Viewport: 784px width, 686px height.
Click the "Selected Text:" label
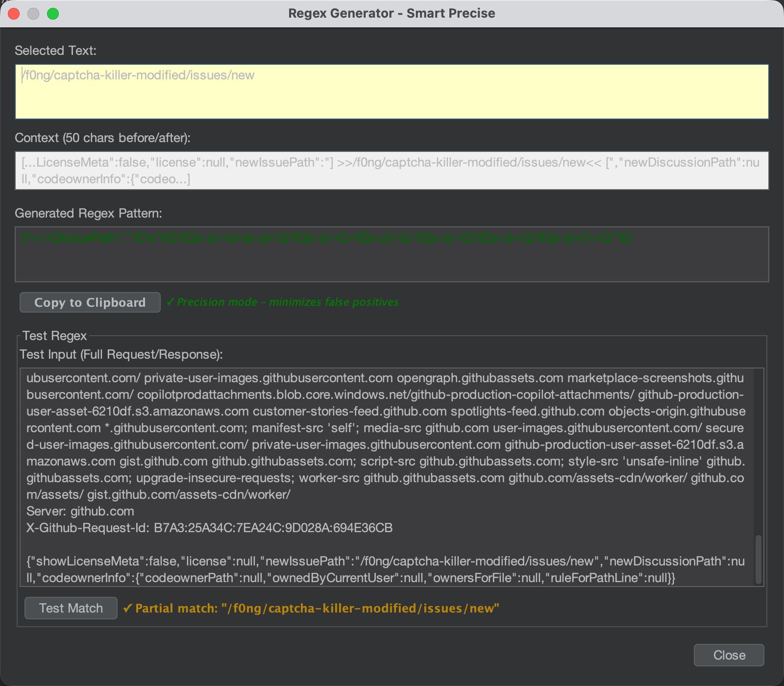[55, 50]
